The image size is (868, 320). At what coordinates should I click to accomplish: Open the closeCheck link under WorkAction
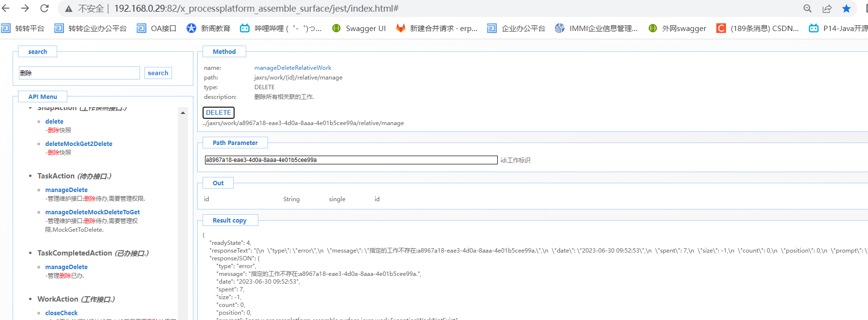pos(62,313)
